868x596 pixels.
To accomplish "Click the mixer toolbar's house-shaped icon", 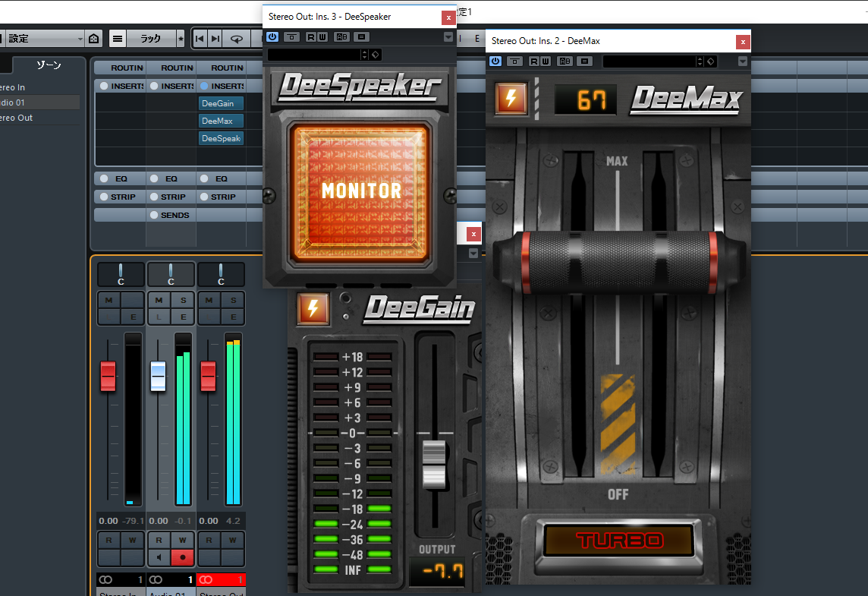I will tap(94, 38).
